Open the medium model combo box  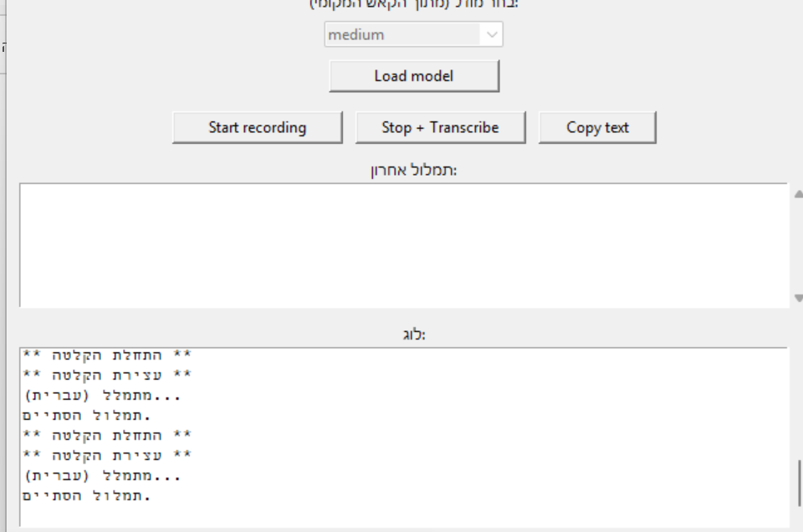pyautogui.click(x=403, y=35)
